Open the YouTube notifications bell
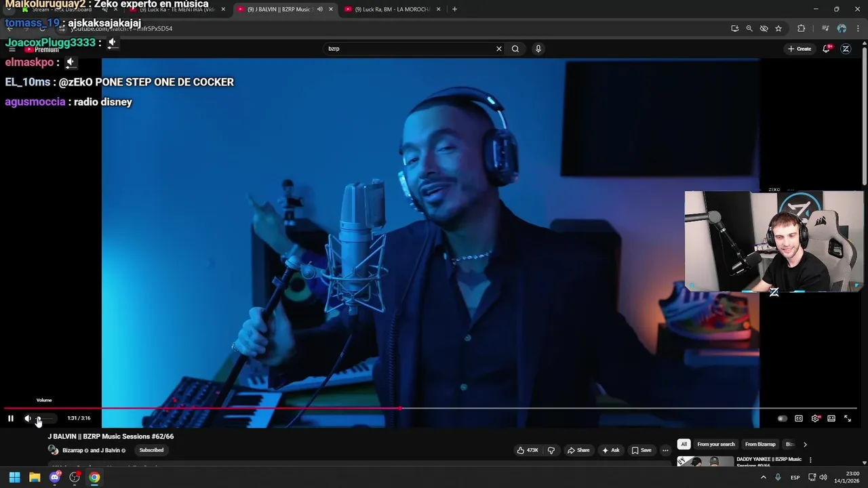Viewport: 868px width, 488px height. (x=826, y=49)
